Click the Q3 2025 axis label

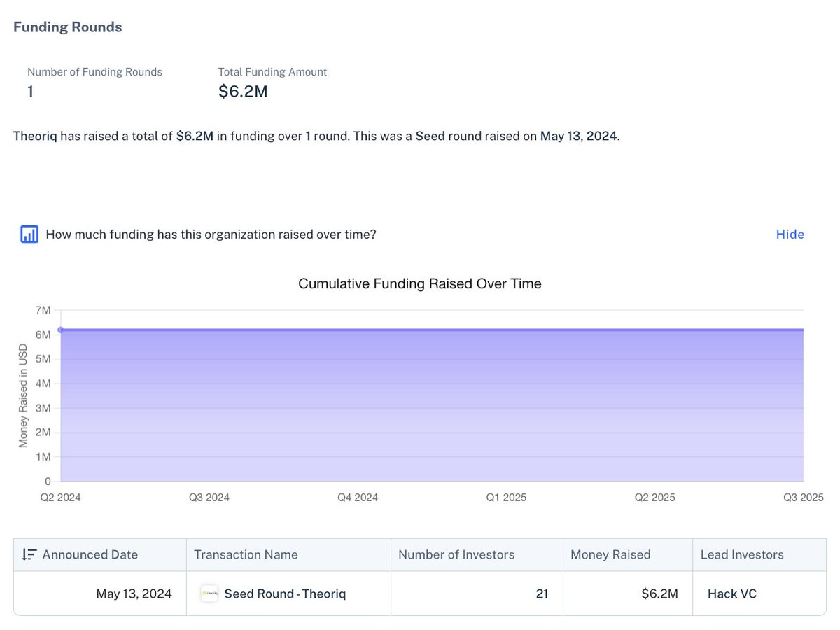(x=803, y=498)
